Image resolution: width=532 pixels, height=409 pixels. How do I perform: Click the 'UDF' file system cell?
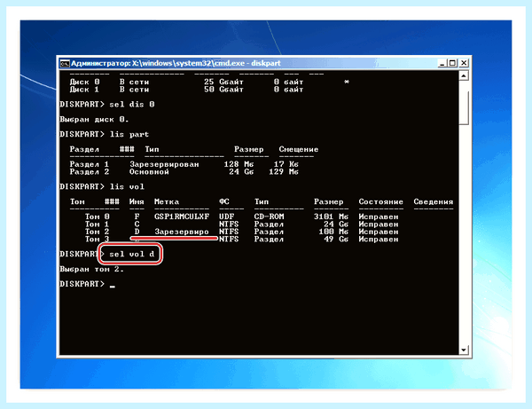[227, 216]
